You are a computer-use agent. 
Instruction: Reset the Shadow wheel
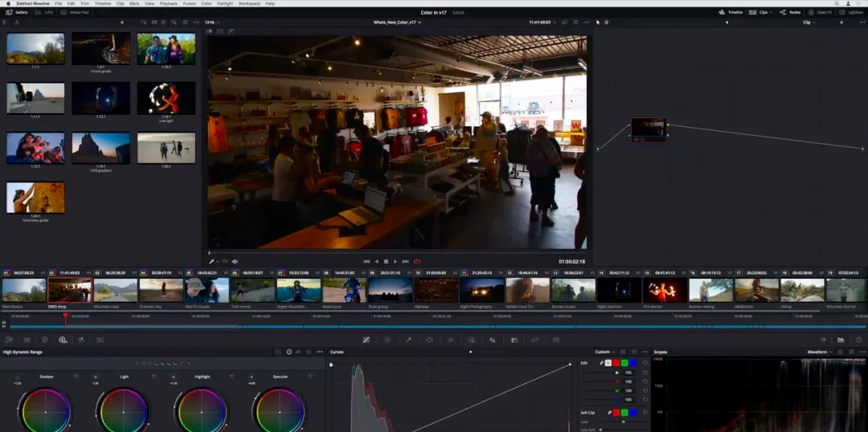coord(76,376)
